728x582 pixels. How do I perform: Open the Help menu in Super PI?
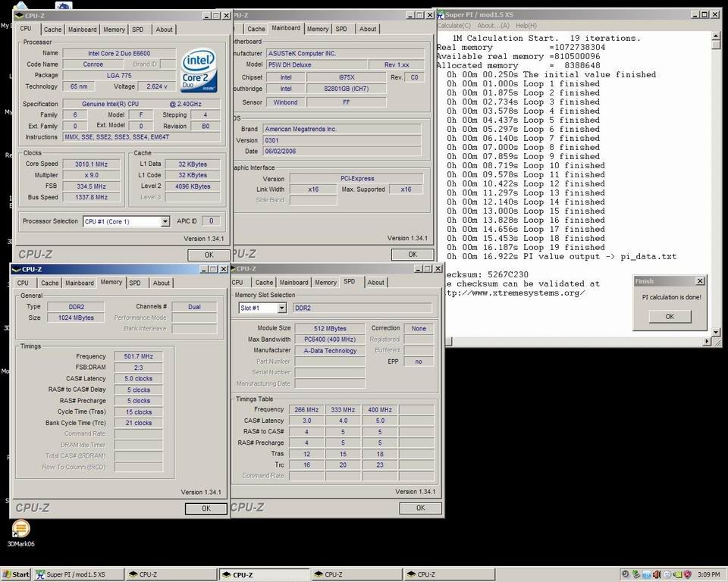click(526, 26)
